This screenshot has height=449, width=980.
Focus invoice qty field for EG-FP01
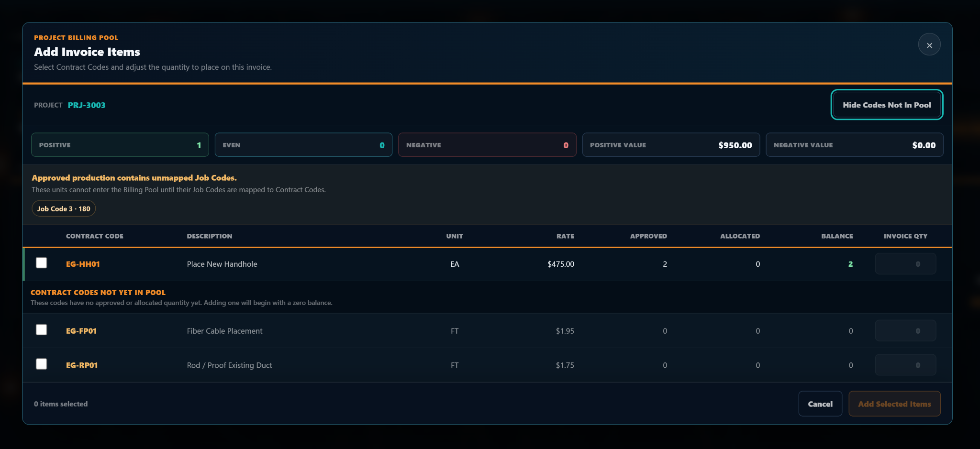(905, 331)
